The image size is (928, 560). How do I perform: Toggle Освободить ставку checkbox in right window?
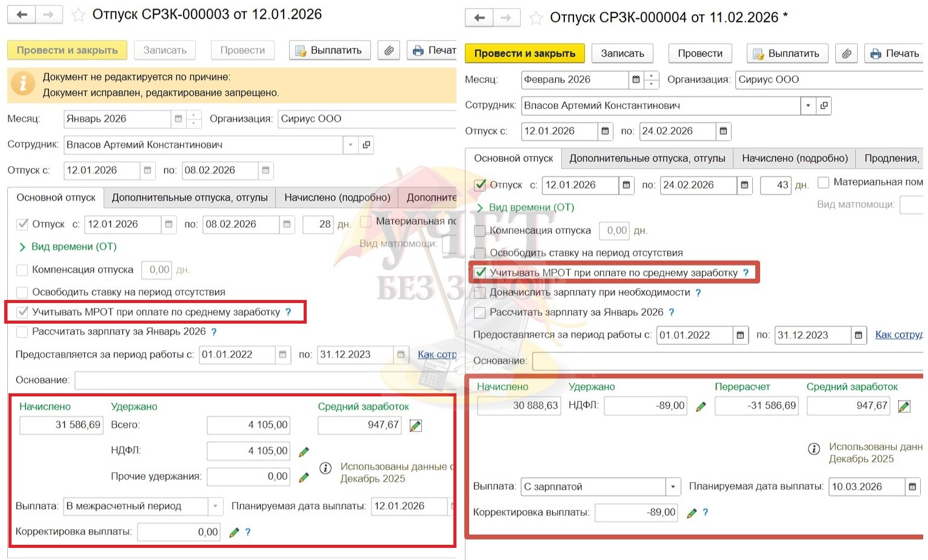tap(480, 253)
